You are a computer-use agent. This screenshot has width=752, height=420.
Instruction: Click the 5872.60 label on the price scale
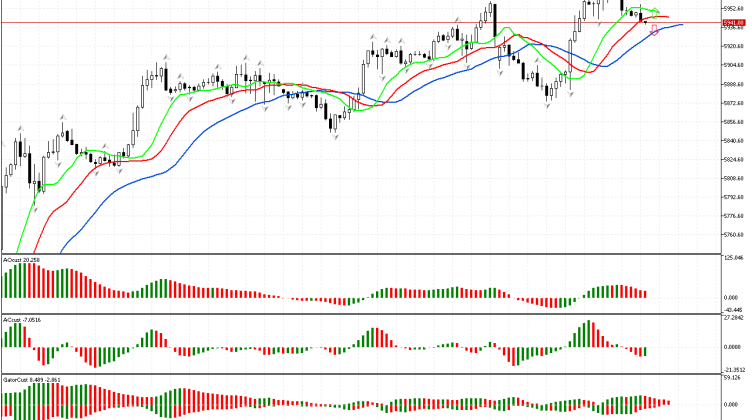coord(735,103)
